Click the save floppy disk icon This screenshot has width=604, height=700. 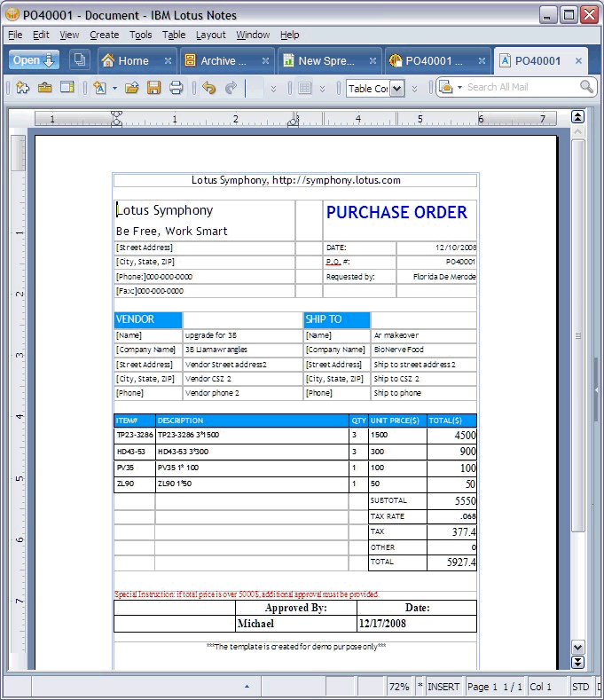[153, 88]
